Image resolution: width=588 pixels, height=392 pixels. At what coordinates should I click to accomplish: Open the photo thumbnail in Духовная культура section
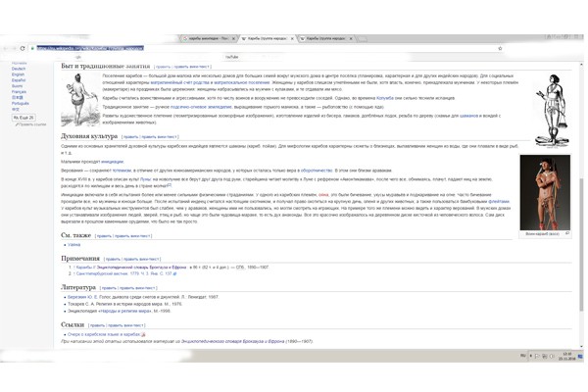click(544, 193)
